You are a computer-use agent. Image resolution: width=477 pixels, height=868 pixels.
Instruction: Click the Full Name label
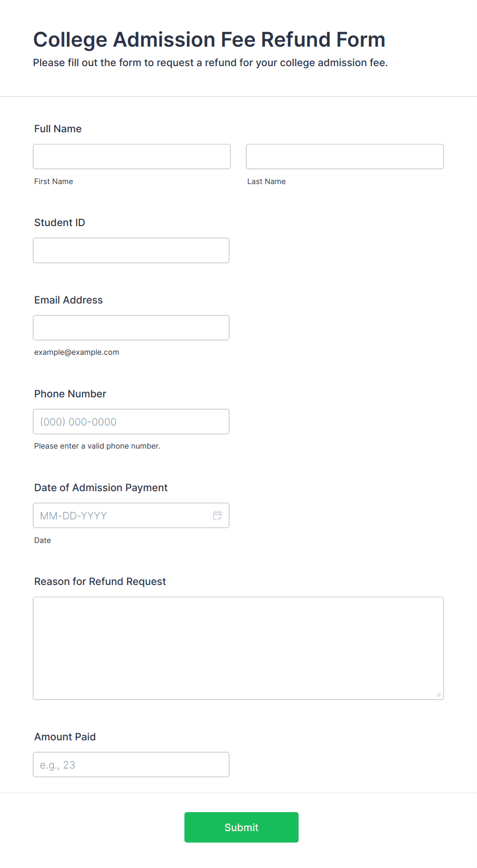[58, 129]
